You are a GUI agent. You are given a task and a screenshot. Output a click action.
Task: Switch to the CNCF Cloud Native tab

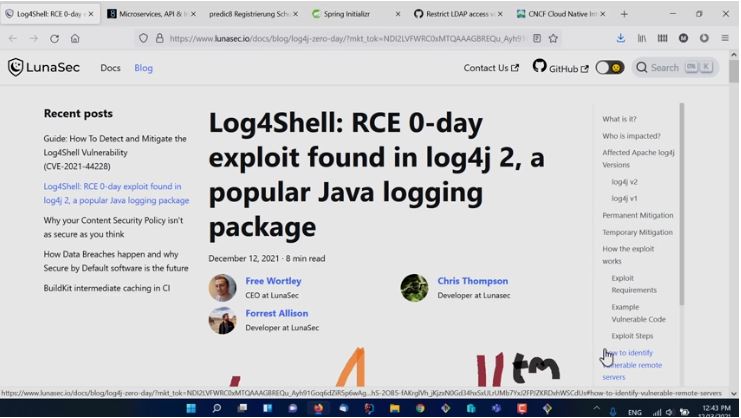[x=560, y=14]
